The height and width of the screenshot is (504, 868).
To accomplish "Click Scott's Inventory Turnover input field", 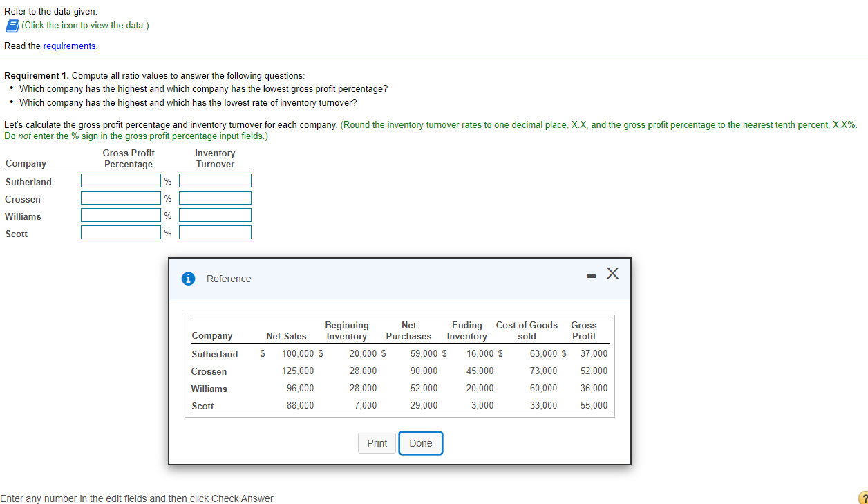I will [215, 232].
